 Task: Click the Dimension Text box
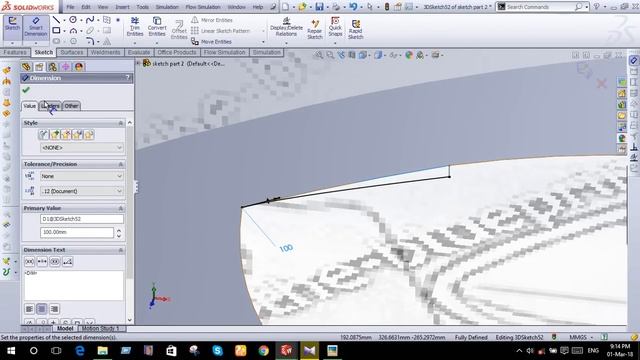73,285
